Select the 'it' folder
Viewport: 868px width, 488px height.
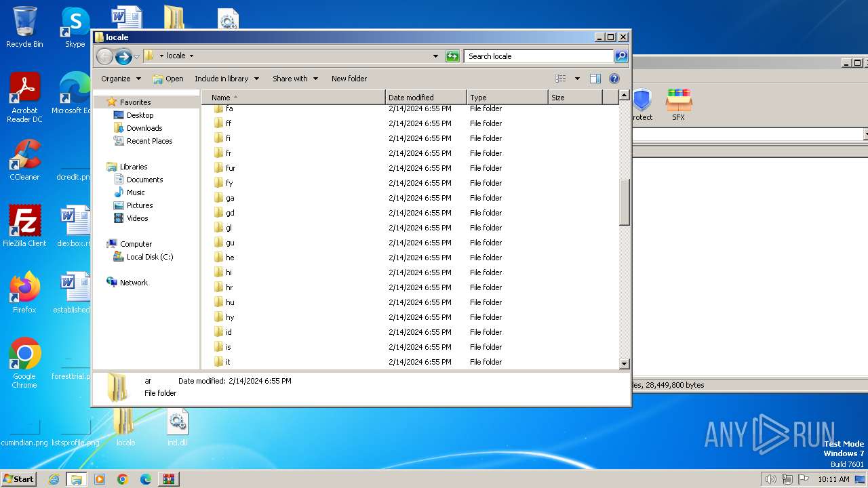[x=228, y=362]
